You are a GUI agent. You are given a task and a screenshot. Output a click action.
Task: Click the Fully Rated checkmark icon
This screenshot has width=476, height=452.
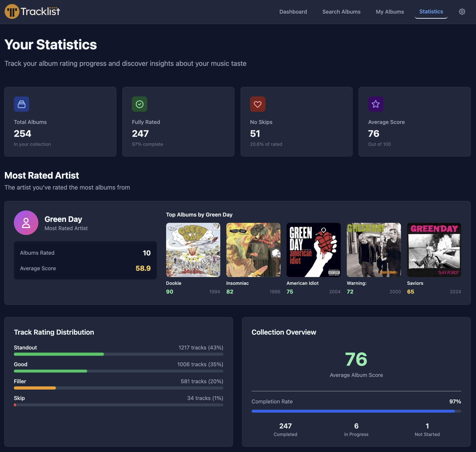(x=139, y=104)
